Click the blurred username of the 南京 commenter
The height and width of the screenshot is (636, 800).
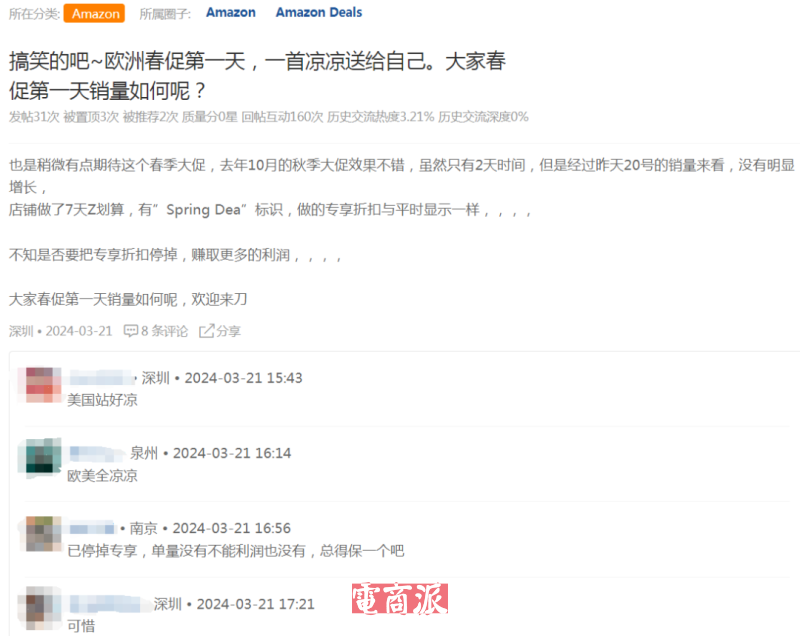92,528
